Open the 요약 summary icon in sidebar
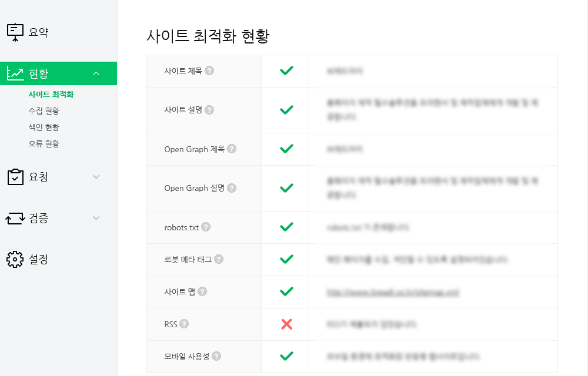588x376 pixels. [x=15, y=32]
